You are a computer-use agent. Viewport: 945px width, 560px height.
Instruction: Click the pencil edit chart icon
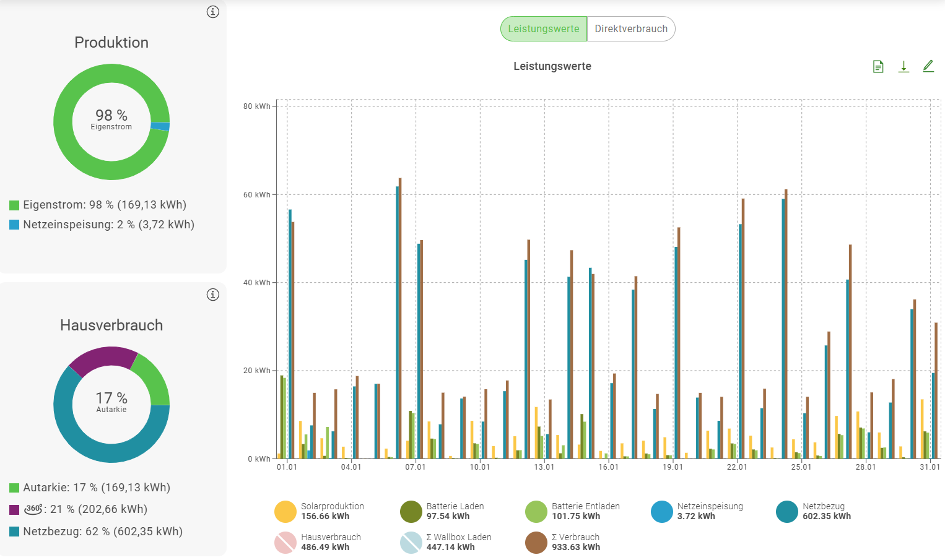pos(928,66)
